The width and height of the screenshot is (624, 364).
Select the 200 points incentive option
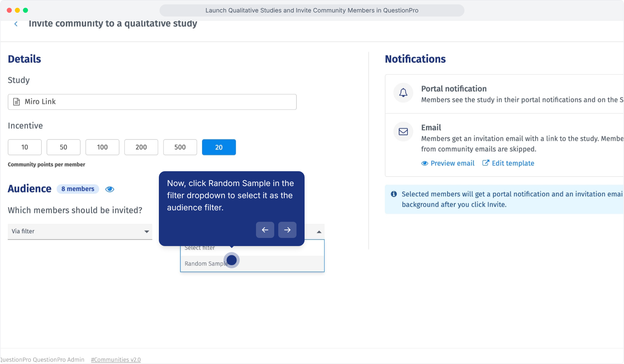141,147
